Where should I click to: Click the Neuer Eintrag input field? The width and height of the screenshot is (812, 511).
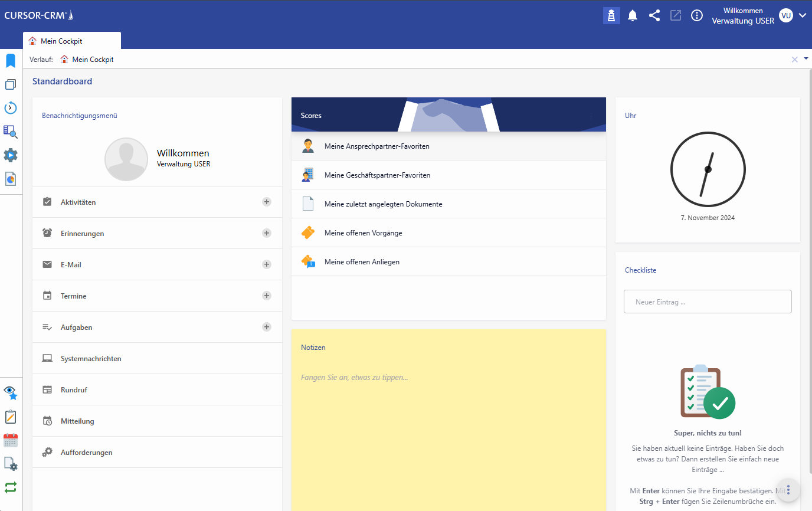point(708,302)
